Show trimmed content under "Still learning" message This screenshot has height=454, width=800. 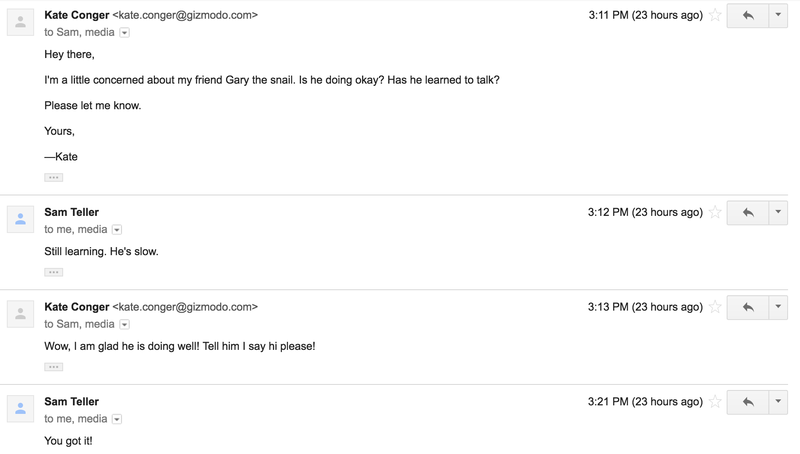click(54, 272)
